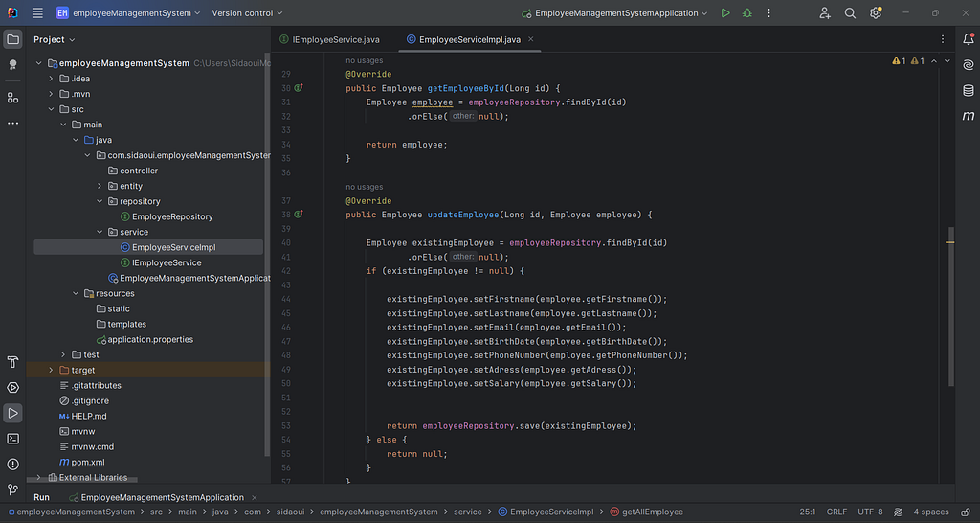Image resolution: width=980 pixels, height=523 pixels.
Task: Expand the target folder
Action: click(52, 371)
